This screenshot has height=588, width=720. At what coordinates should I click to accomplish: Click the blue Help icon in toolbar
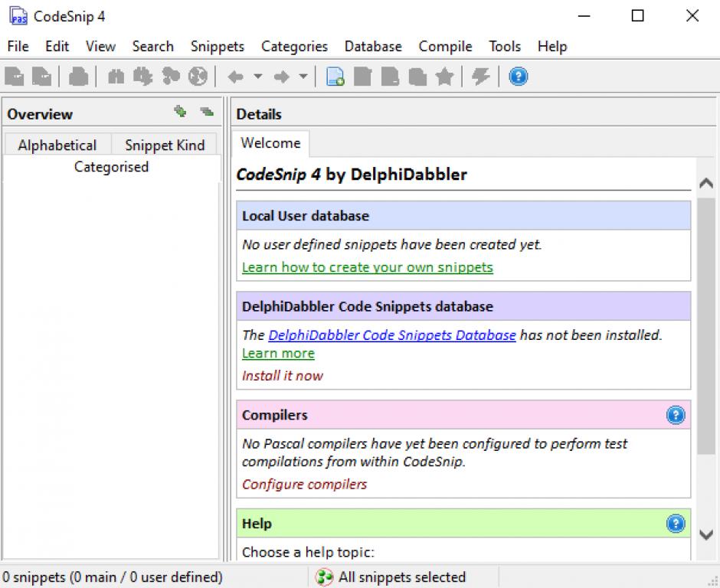coord(519,77)
